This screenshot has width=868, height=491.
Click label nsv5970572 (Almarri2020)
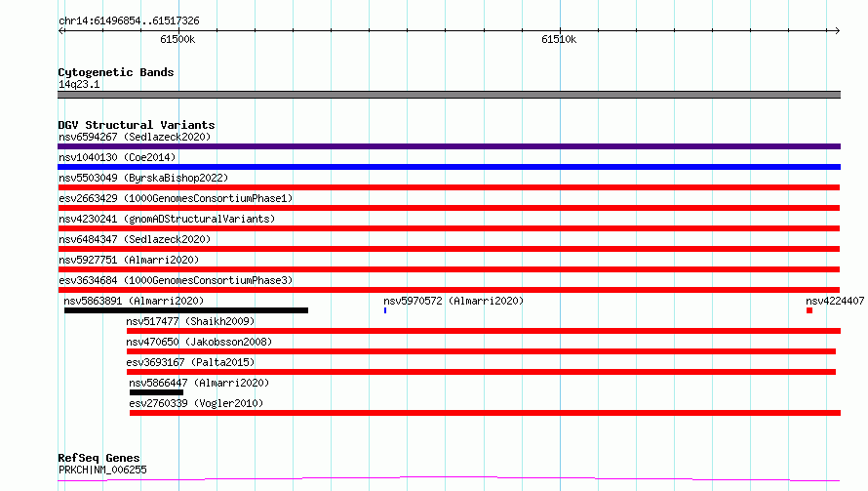tap(454, 301)
